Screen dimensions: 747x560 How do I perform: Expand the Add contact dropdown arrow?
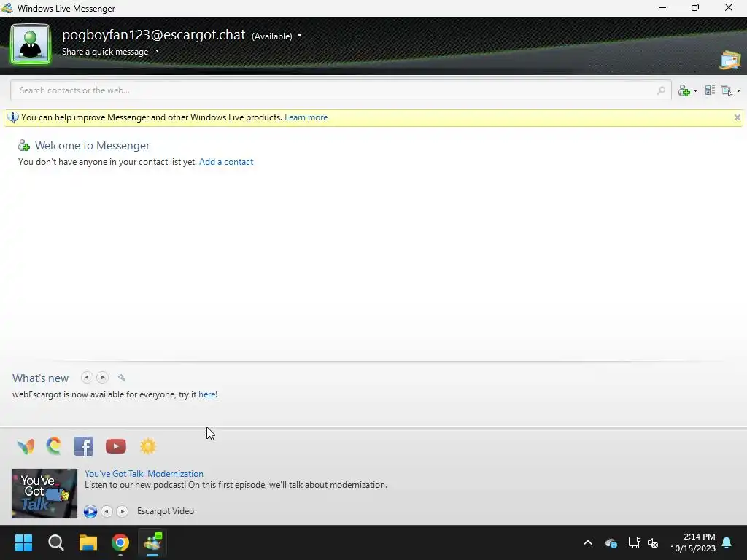tap(695, 90)
